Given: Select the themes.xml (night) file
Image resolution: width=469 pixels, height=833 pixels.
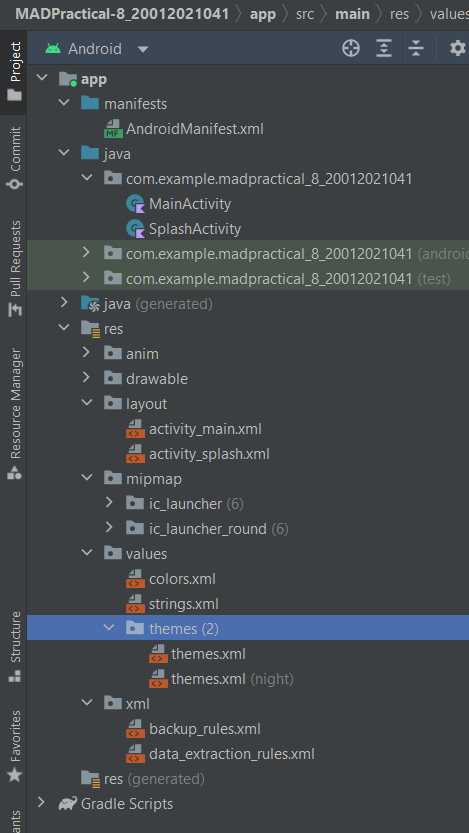Looking at the screenshot, I should point(232,679).
